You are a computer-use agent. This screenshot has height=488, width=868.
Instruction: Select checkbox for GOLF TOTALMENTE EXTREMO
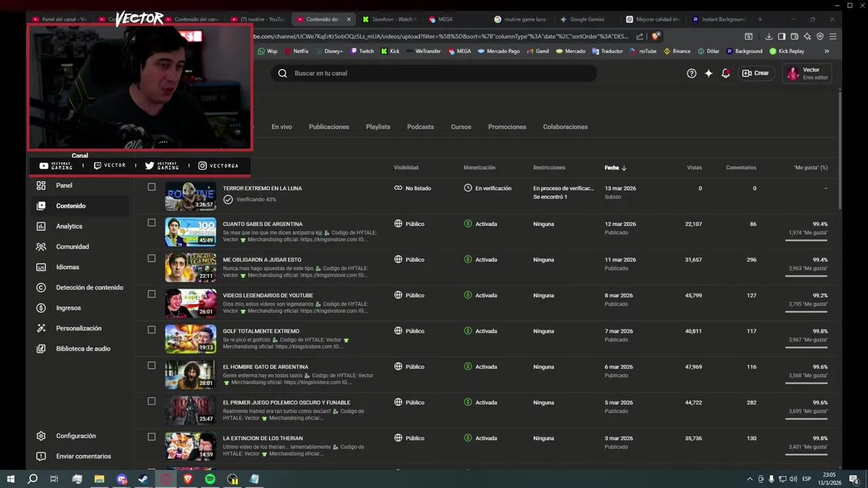[x=151, y=330]
